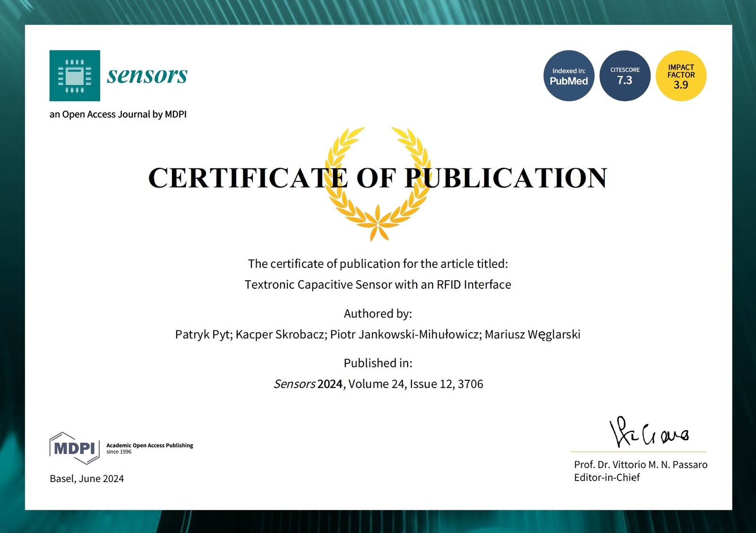Click the 'CERTIFICATE OF PUBLICATION' heading

coord(378,178)
